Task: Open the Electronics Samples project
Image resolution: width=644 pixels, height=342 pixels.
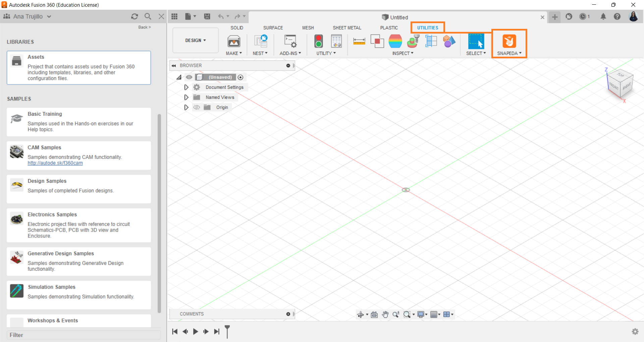Action: tap(79, 225)
